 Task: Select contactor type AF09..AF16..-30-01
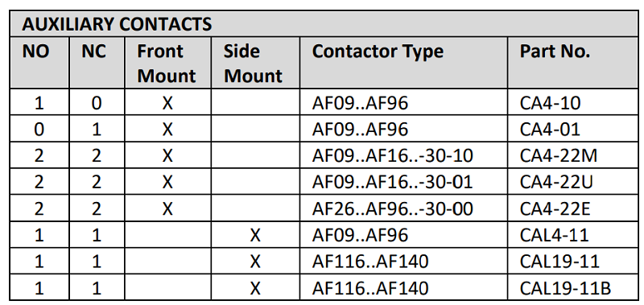[x=393, y=183]
